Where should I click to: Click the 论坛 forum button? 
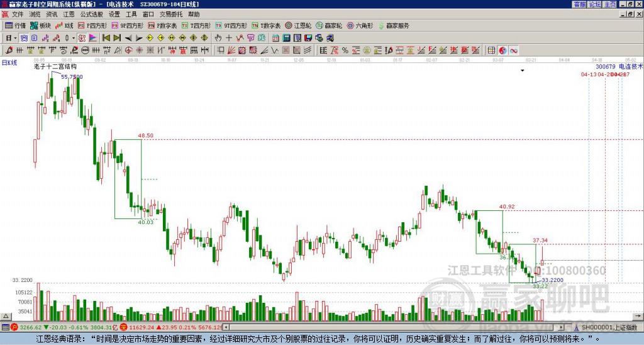point(595,4)
